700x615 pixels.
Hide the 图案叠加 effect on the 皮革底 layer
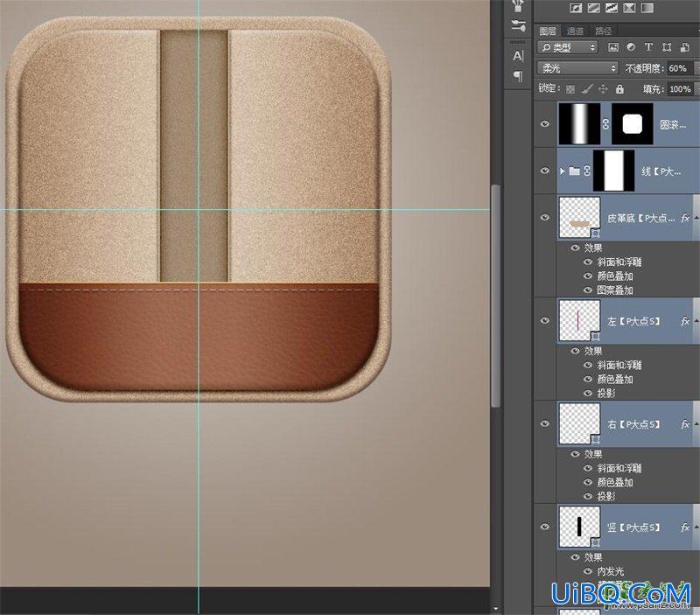tap(588, 290)
